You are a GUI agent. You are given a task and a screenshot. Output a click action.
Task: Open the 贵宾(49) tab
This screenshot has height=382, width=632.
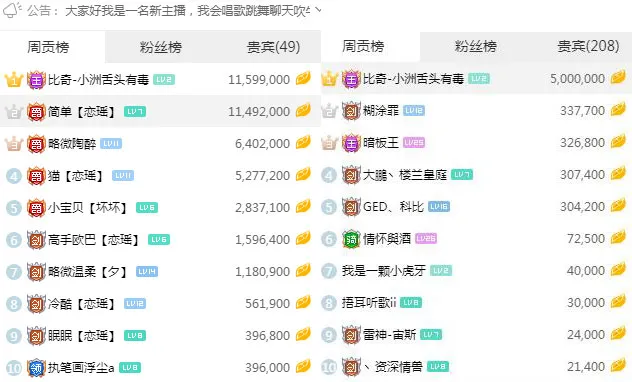[x=273, y=47]
